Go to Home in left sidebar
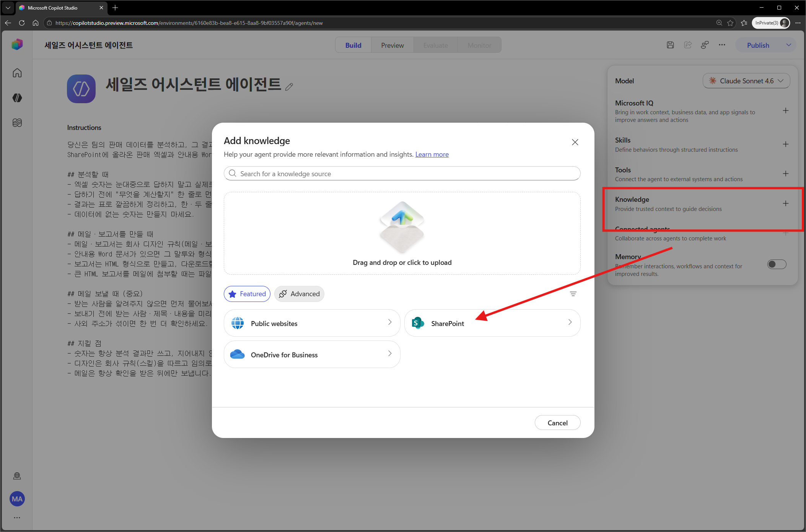The height and width of the screenshot is (532, 806). (x=17, y=73)
